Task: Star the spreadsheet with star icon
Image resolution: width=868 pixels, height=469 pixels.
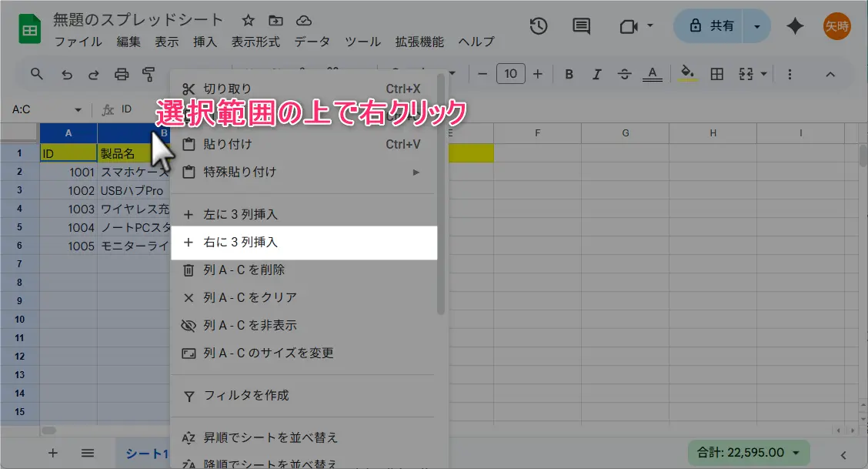Action: pyautogui.click(x=248, y=21)
